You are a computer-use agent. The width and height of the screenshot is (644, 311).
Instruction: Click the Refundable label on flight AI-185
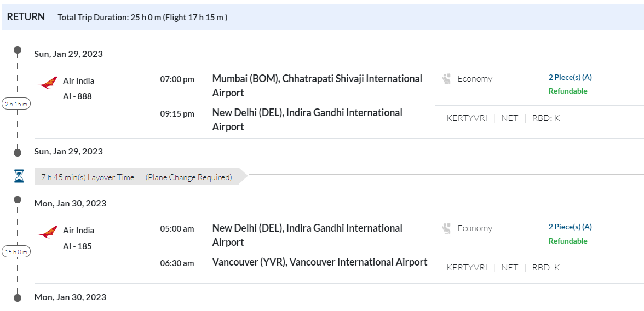pyautogui.click(x=568, y=241)
